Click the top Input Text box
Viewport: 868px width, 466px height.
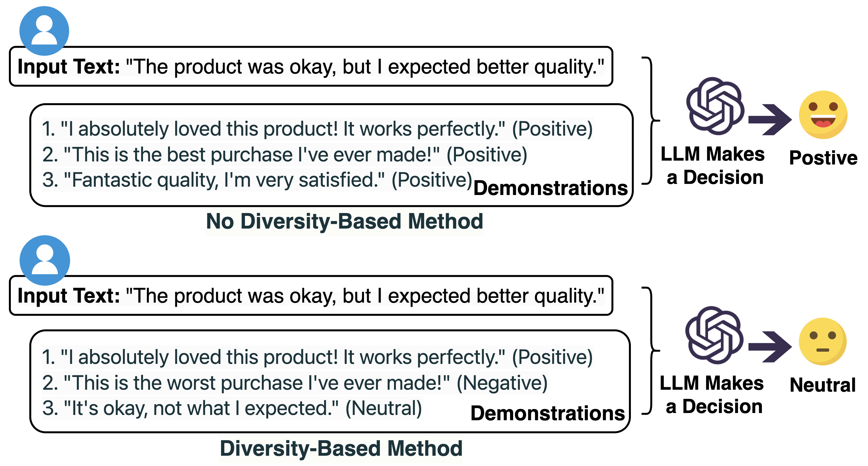(311, 66)
